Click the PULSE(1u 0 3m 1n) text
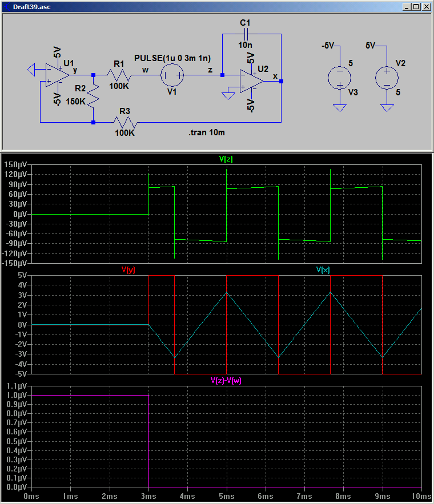This screenshot has height=504, width=434. point(172,58)
